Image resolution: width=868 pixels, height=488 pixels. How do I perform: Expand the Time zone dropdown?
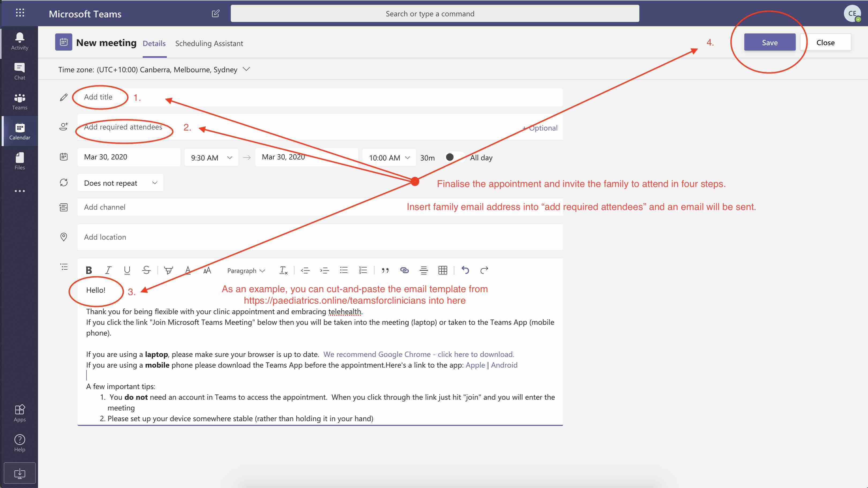[x=246, y=69]
